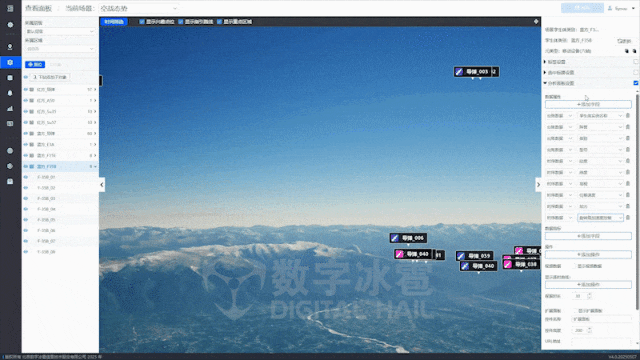This screenshot has width=640, height=360.
Task: Open the user account menu at top right
Action: pyautogui.click(x=621, y=8)
